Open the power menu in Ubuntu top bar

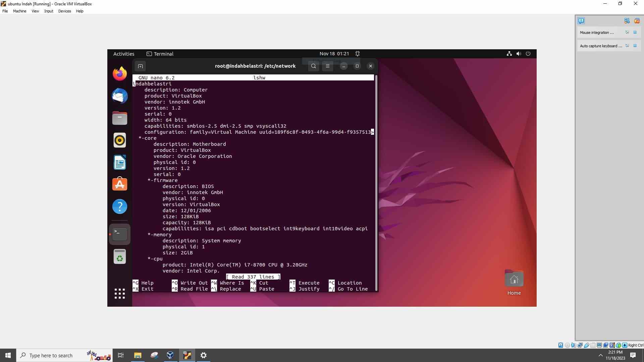[x=528, y=54]
